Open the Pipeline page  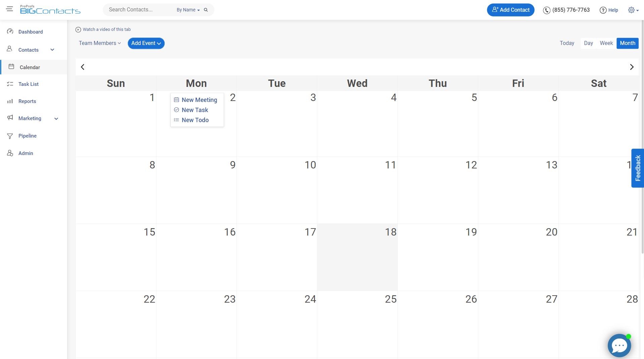(x=28, y=136)
